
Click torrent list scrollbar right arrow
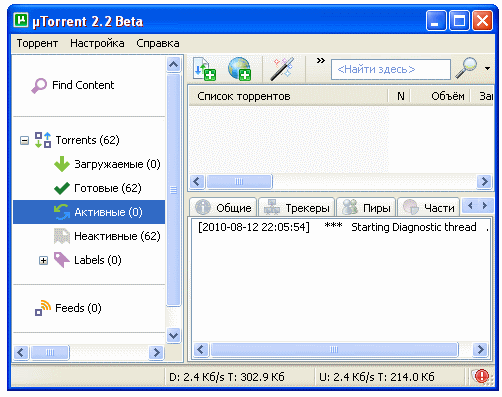[484, 182]
